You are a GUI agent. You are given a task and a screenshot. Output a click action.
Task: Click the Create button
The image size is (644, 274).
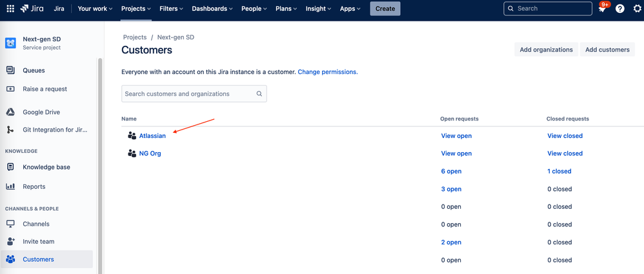click(x=385, y=8)
